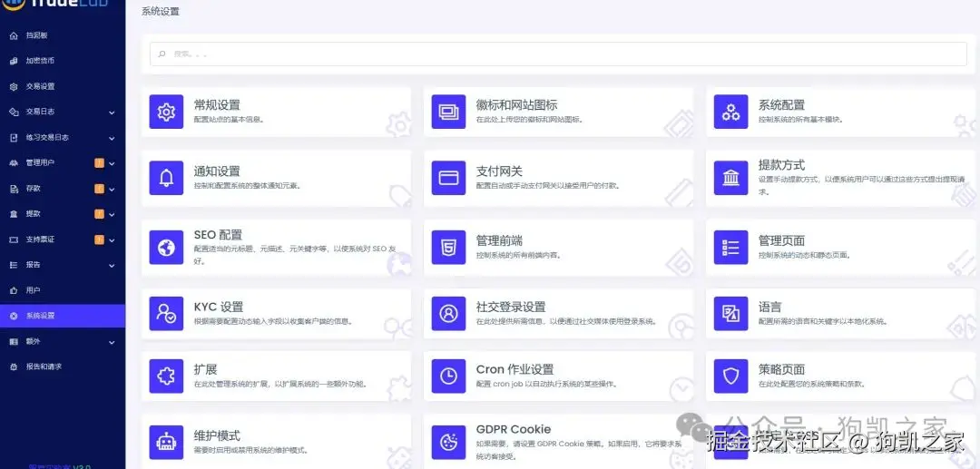The height and width of the screenshot is (469, 980).
Task: Click the text 配置站点的基本信息。
Action: click(x=229, y=119)
